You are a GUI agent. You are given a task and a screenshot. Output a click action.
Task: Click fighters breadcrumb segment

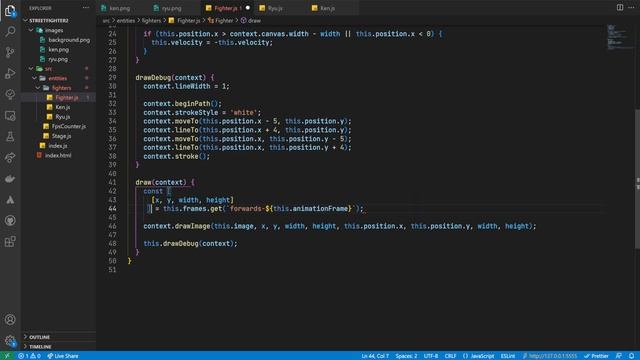(x=151, y=20)
